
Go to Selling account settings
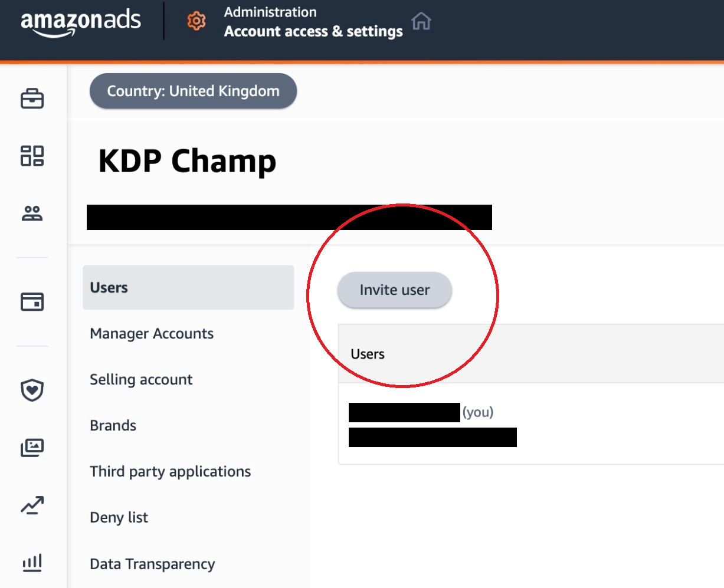pyautogui.click(x=141, y=379)
